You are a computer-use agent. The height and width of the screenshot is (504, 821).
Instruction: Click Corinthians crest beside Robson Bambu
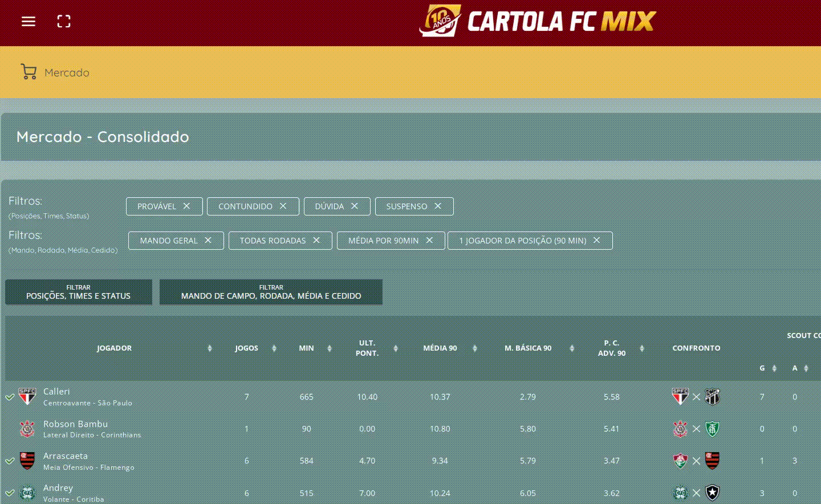pyautogui.click(x=27, y=429)
